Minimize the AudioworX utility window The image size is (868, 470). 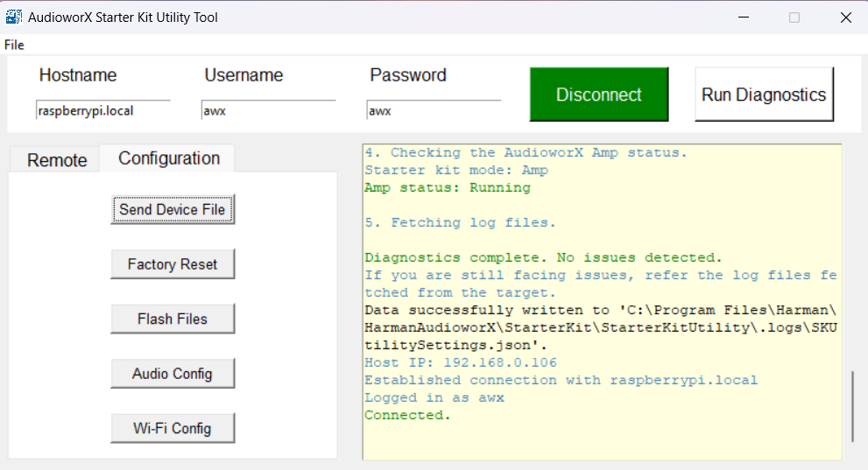[744, 18]
